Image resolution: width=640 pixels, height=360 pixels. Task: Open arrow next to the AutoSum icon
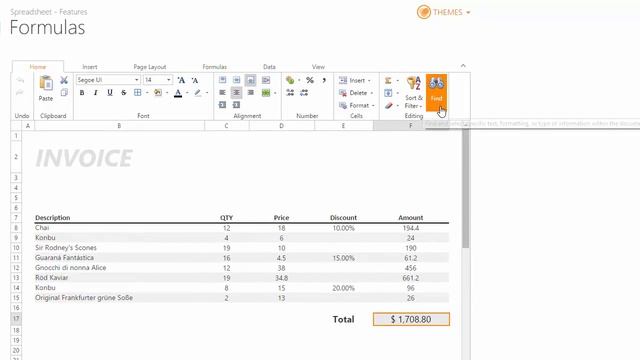[398, 81]
